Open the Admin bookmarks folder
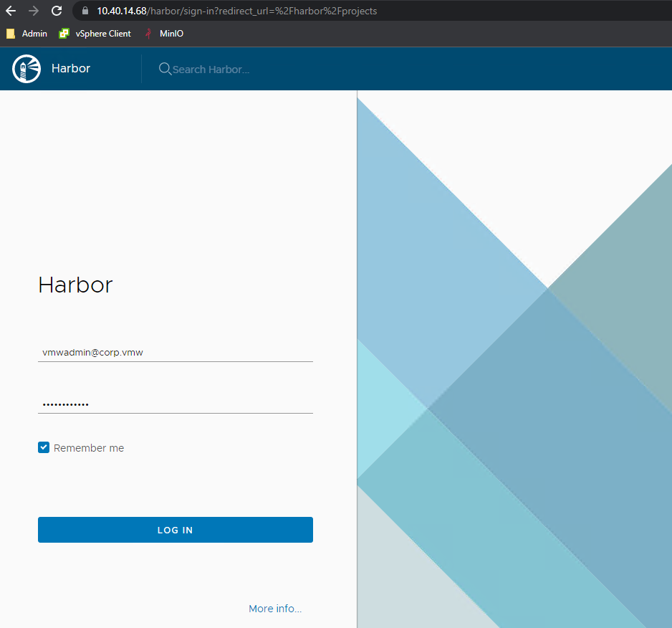Screen dimensions: 672x628 [x=27, y=34]
